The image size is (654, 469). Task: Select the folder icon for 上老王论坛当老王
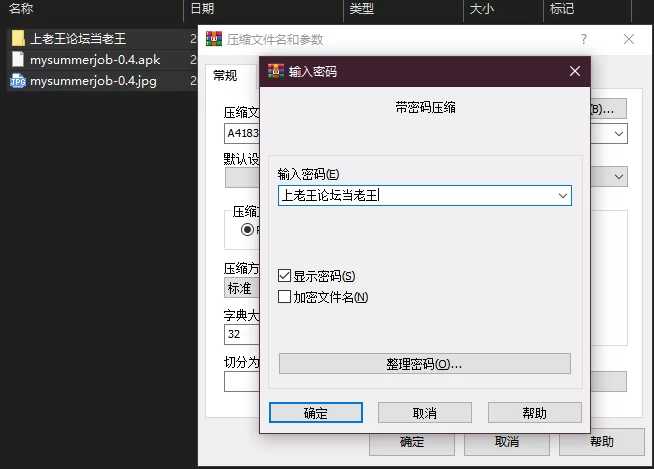click(18, 38)
